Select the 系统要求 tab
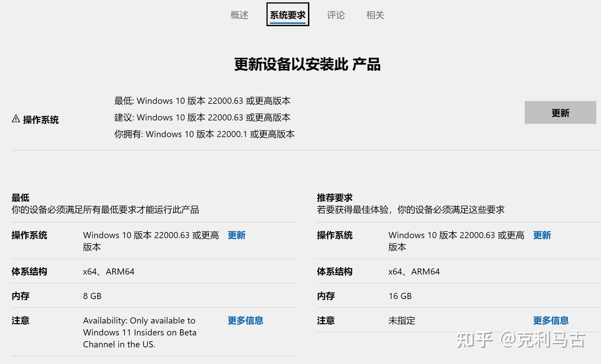The width and height of the screenshot is (601, 364). coord(288,15)
